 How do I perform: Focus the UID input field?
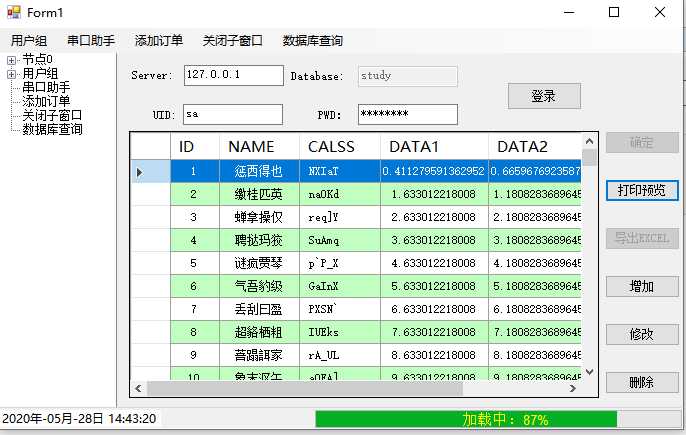233,114
